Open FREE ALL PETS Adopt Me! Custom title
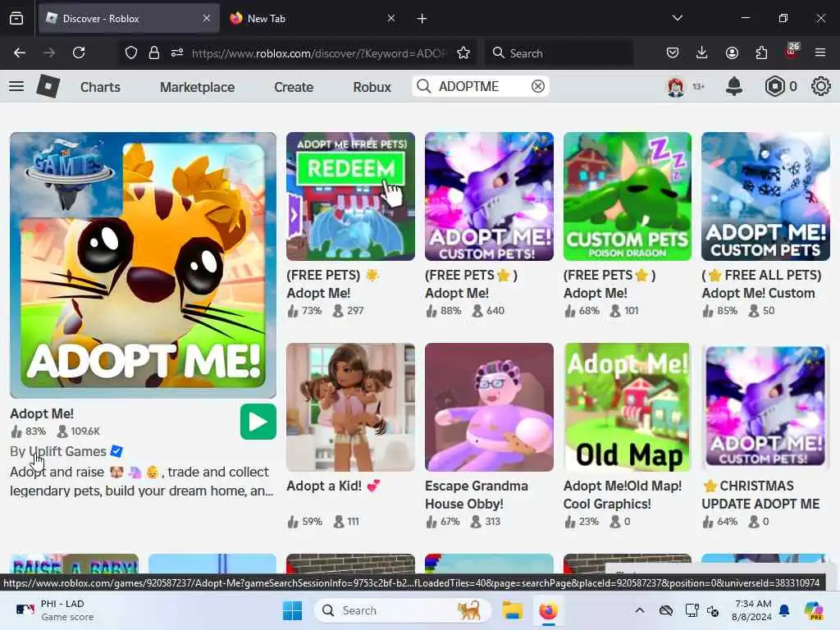This screenshot has width=840, height=630. [x=761, y=284]
